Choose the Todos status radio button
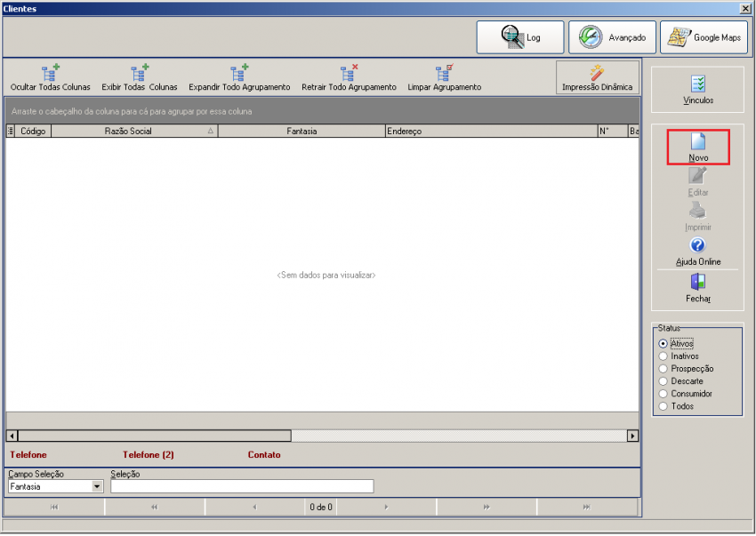Image resolution: width=756 pixels, height=536 pixels. 663,406
